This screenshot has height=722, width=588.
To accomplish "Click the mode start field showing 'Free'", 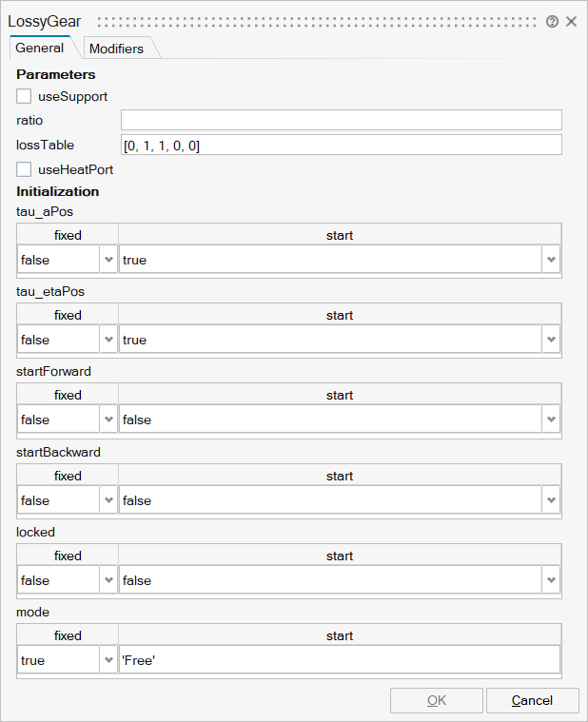I will point(340,660).
